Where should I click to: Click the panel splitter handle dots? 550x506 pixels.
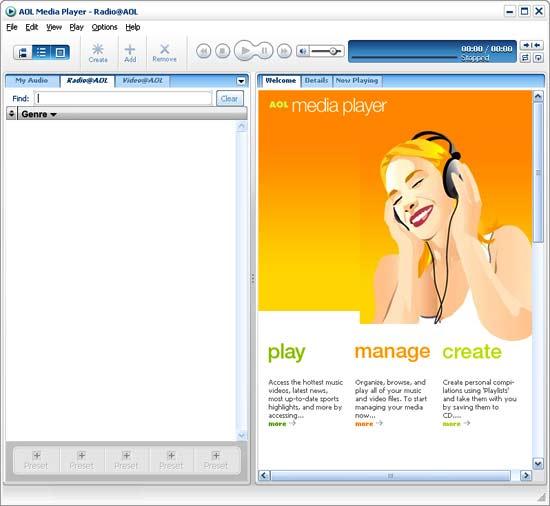point(253,279)
